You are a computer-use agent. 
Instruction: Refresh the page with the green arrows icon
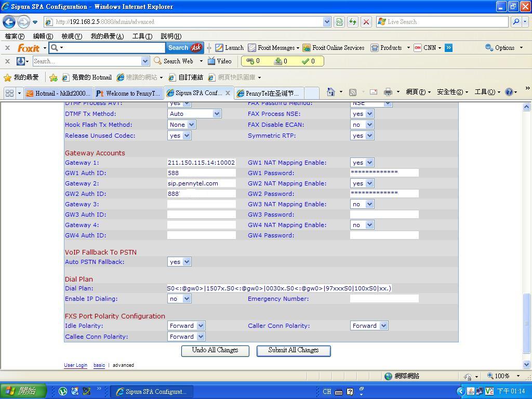pos(353,22)
